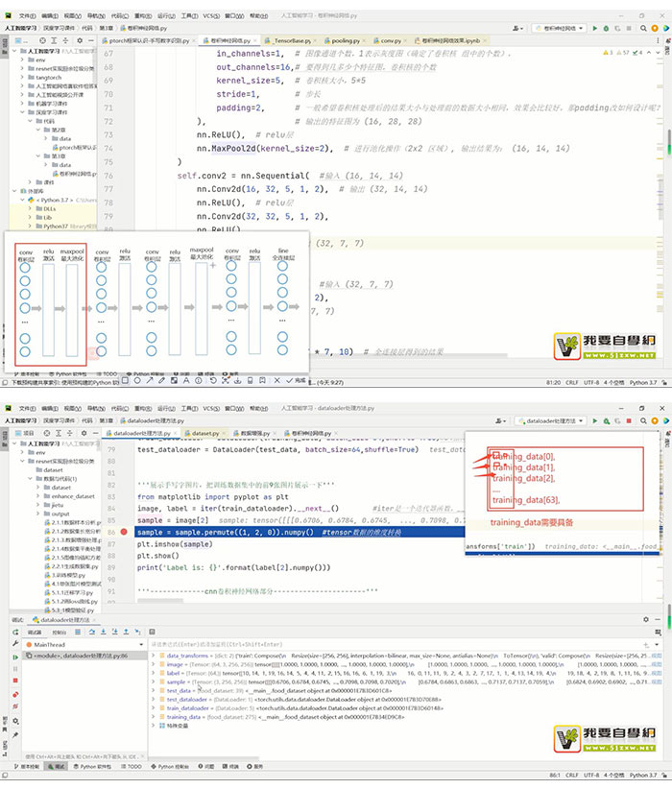Image resolution: width=672 pixels, height=789 pixels.
Task: Open run configuration dropdown in upper window
Action: [x=560, y=28]
